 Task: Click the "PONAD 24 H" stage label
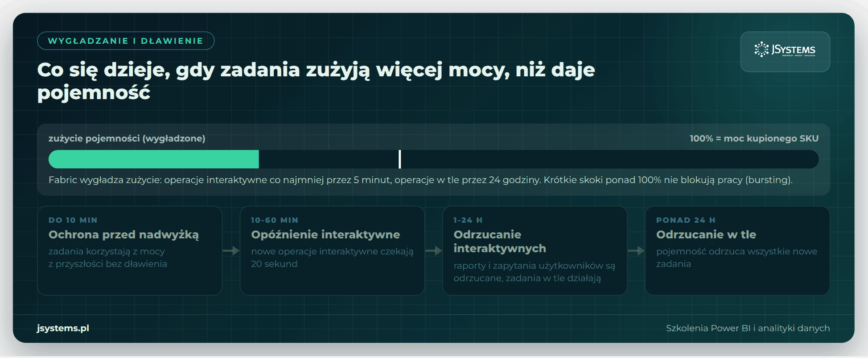click(686, 220)
